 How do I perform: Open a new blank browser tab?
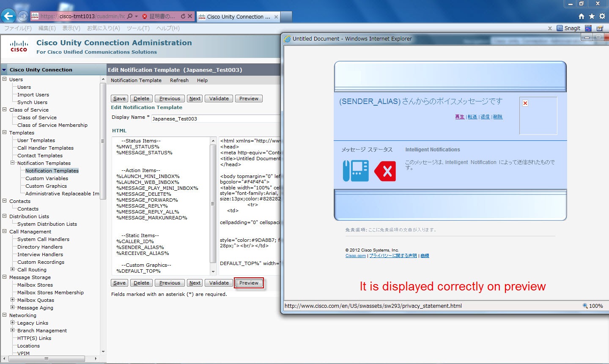[286, 17]
